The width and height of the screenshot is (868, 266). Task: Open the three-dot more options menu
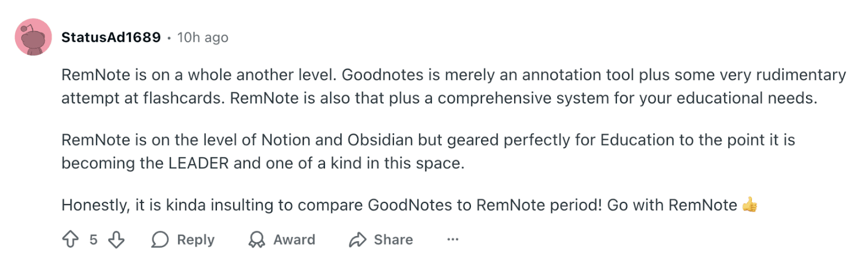(x=452, y=239)
